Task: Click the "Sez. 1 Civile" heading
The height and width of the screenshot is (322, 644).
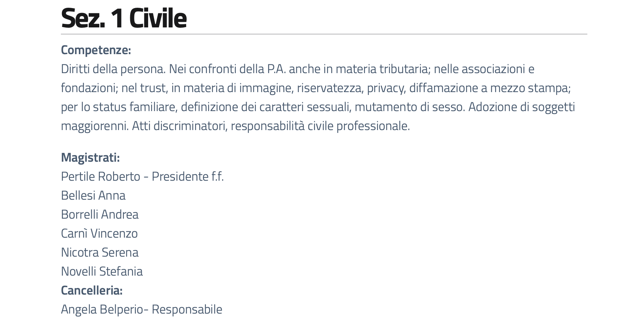Action: (124, 18)
